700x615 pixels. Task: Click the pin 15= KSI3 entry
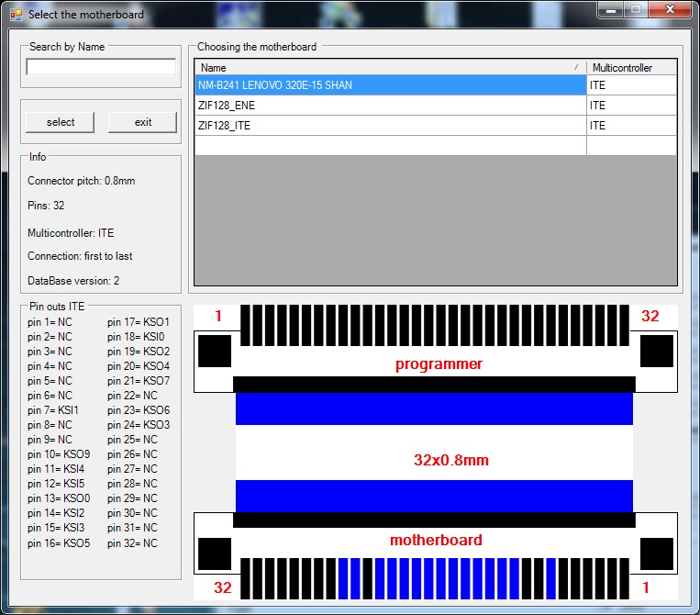click(56, 528)
